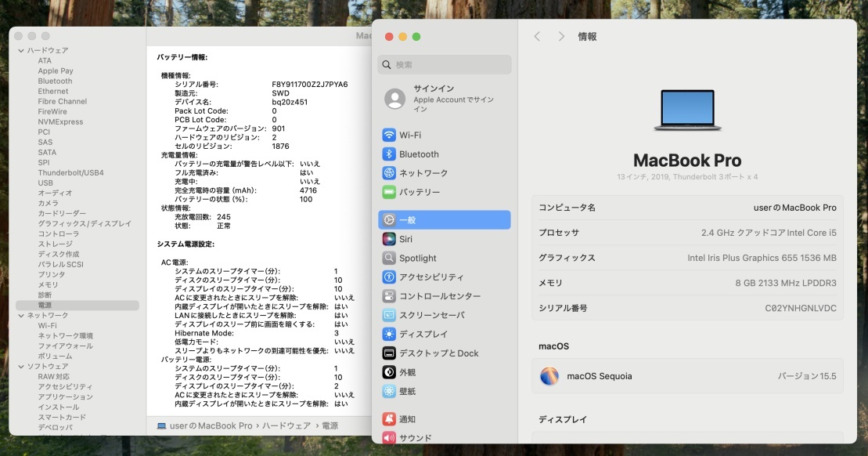Open the Spotlight magnifier icon
This screenshot has width=868, height=456.
tap(389, 259)
